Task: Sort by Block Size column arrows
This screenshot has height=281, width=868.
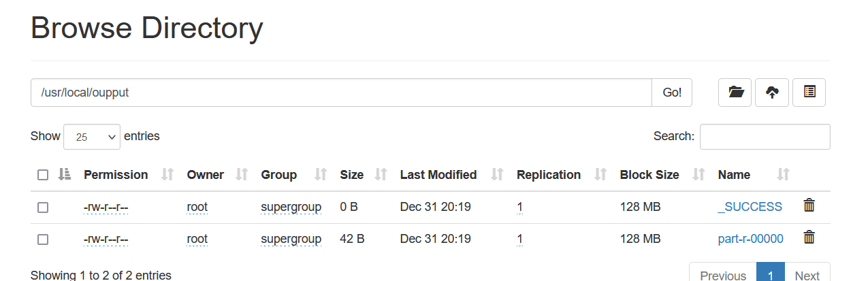Action: (x=698, y=175)
